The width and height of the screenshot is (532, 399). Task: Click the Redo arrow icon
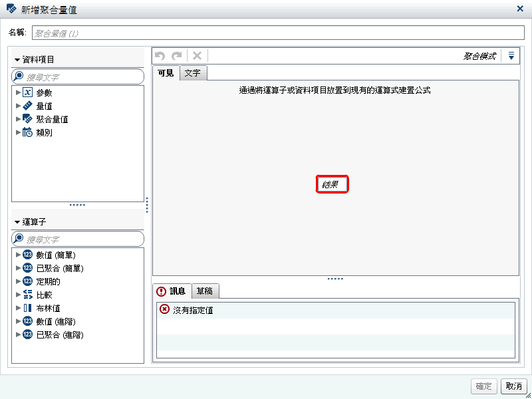[178, 55]
